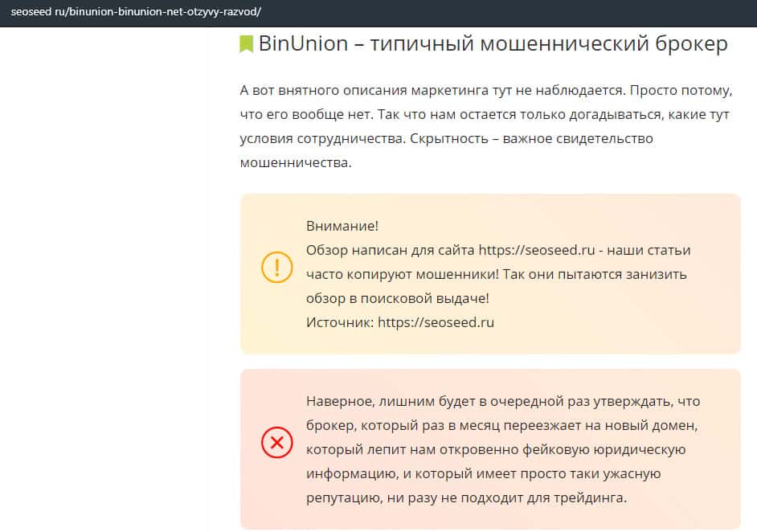Open the https://seoseed.ru link after 'Источник:'
The height and width of the screenshot is (532, 757).
pyautogui.click(x=436, y=322)
